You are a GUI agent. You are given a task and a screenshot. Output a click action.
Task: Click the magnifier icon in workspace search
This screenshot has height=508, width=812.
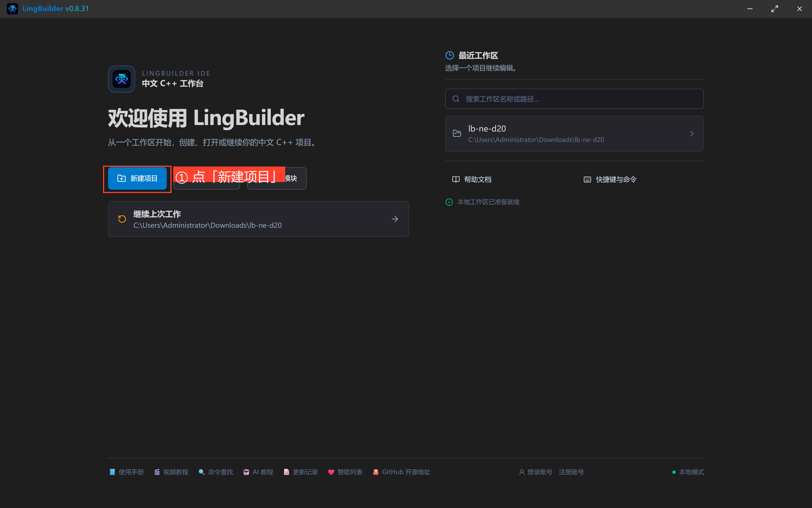point(456,99)
